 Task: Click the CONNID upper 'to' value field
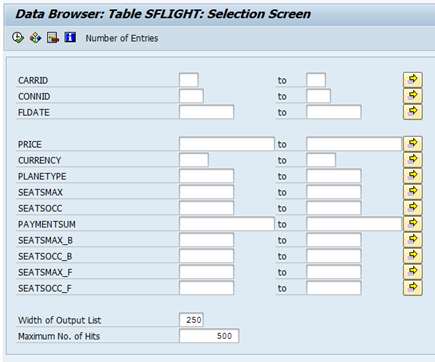point(318,96)
